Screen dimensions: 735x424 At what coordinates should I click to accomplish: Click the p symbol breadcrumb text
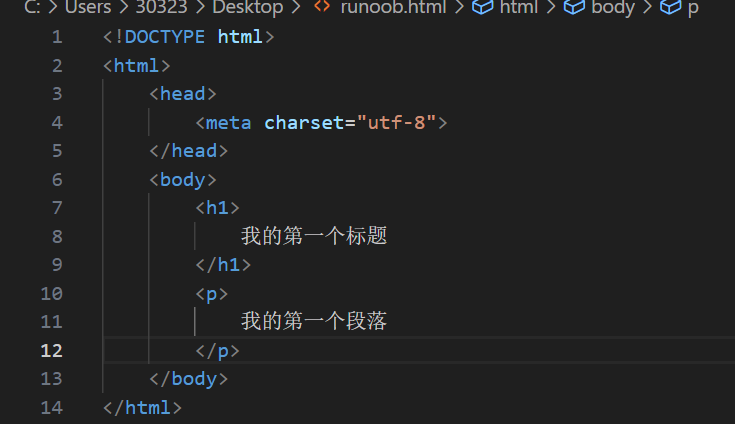[693, 8]
